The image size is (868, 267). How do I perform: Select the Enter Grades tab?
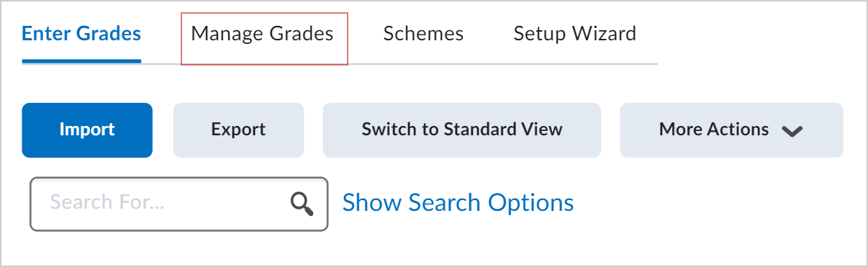[x=81, y=34]
